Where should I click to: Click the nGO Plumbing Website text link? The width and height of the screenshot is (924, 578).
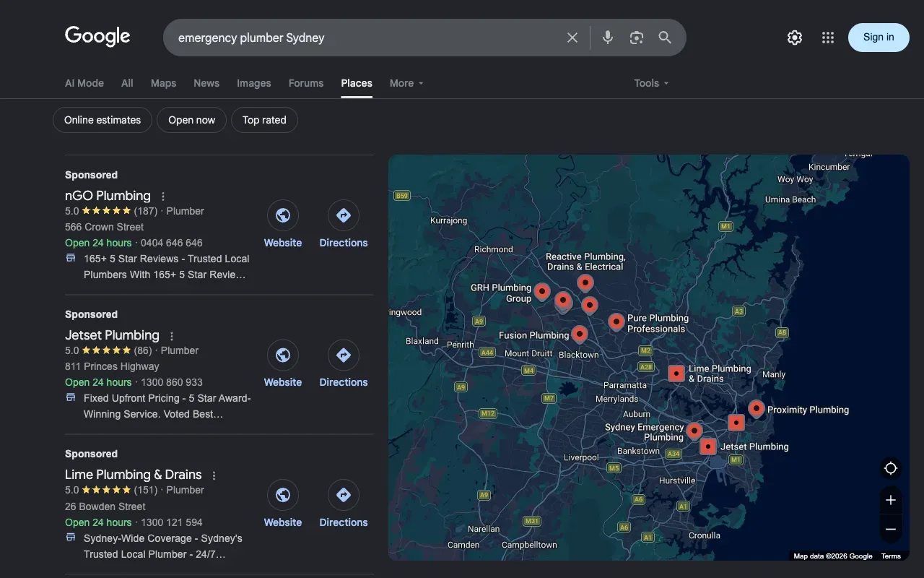tap(283, 243)
